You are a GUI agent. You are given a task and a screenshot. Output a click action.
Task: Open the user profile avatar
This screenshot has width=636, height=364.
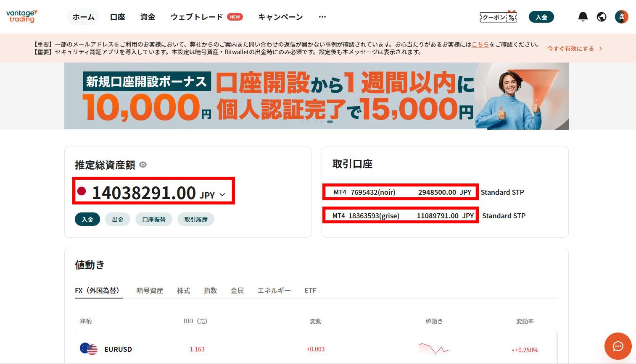[621, 17]
